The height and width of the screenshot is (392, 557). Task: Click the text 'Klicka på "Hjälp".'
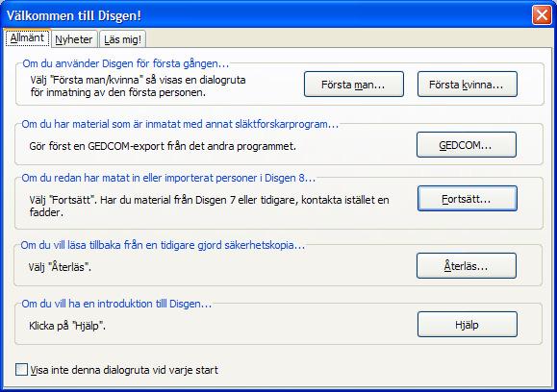[67, 326]
